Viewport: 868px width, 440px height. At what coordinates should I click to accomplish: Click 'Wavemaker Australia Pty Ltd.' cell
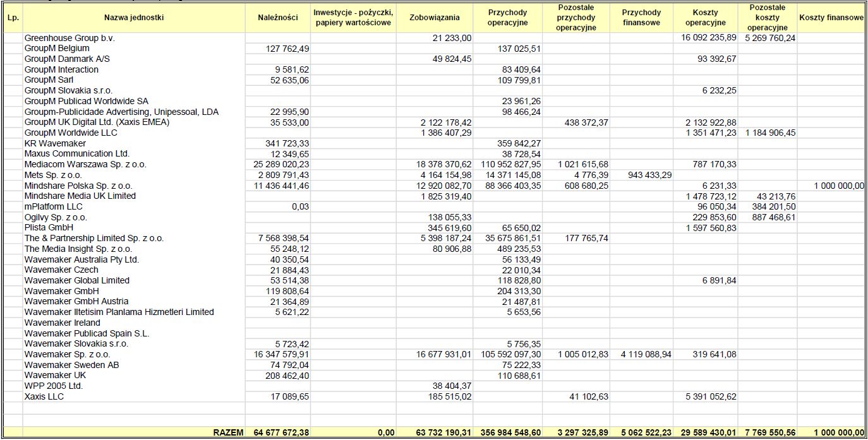[x=81, y=259]
